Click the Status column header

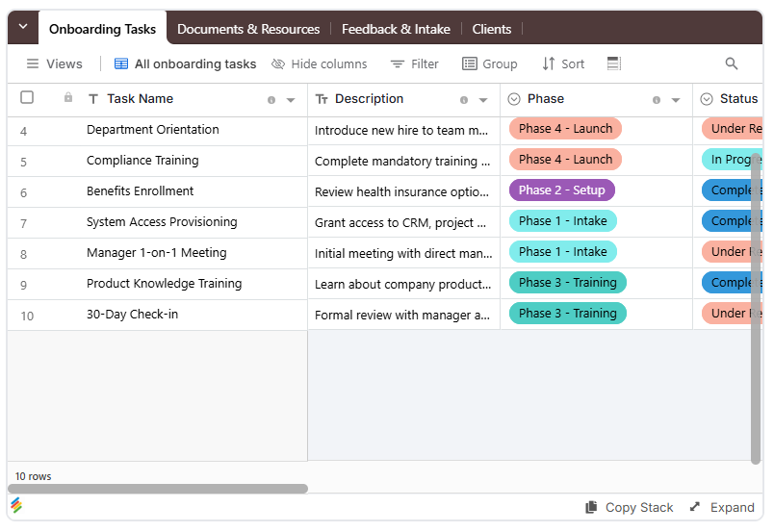pos(728,99)
